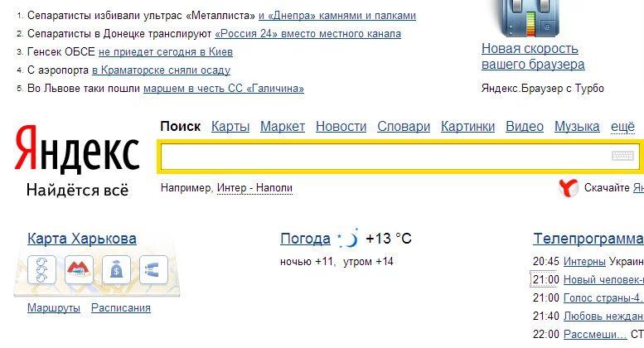The image size is (644, 348).
Task: Open TV show Рассмеши… at 22:00
Action: tap(595, 334)
